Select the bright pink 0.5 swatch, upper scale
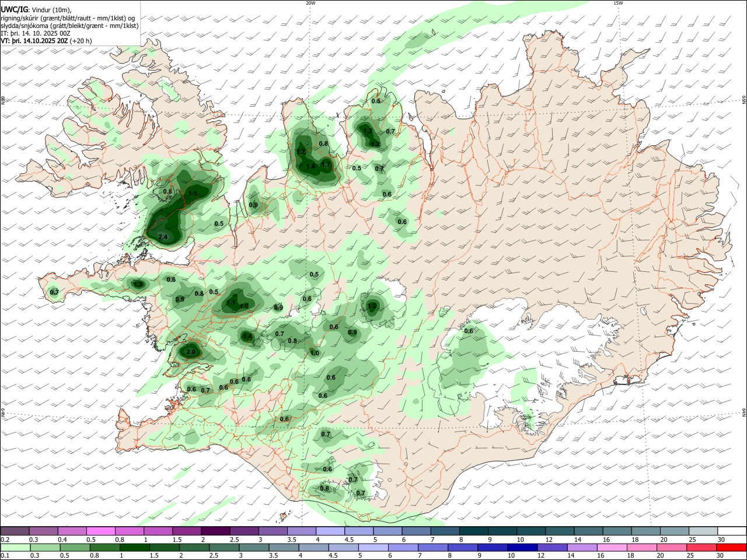This screenshot has width=747, height=560. click(x=100, y=531)
